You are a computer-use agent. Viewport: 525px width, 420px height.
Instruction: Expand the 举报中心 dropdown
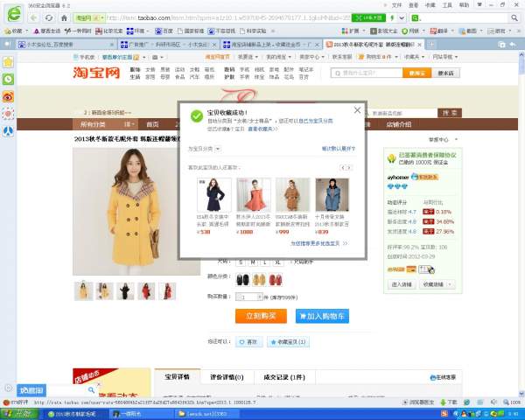(457, 139)
